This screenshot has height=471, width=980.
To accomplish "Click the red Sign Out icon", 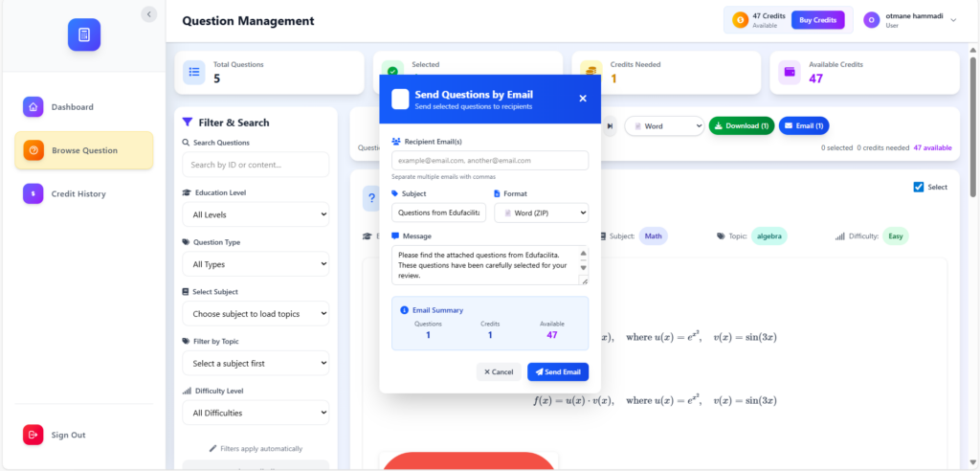I will tap(33, 435).
